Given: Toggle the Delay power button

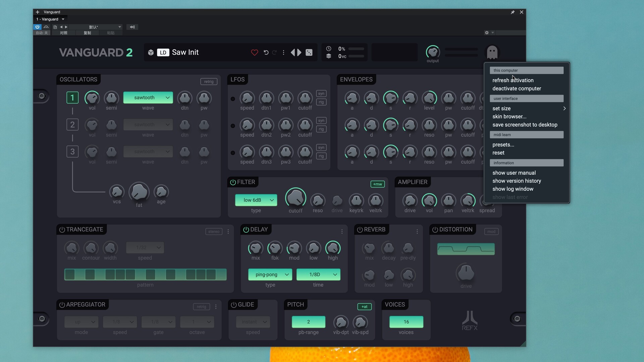Looking at the screenshot, I should click(x=246, y=230).
